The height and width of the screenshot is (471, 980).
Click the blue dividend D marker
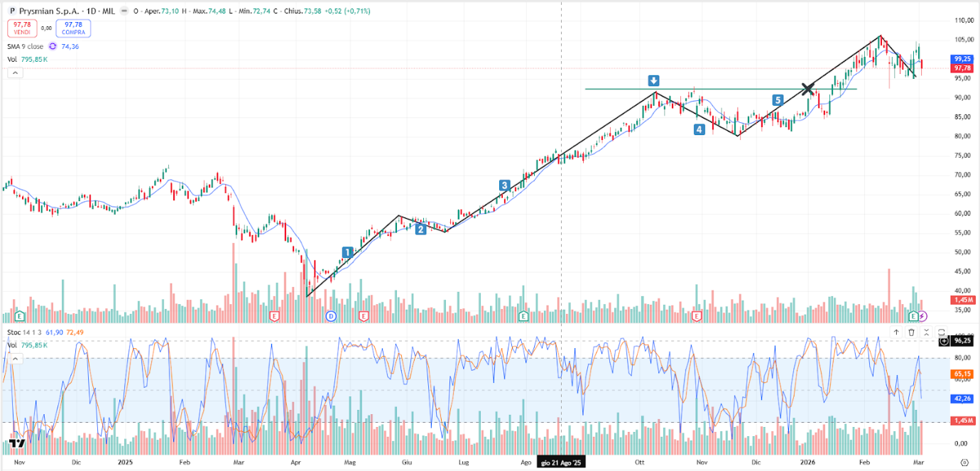[330, 315]
